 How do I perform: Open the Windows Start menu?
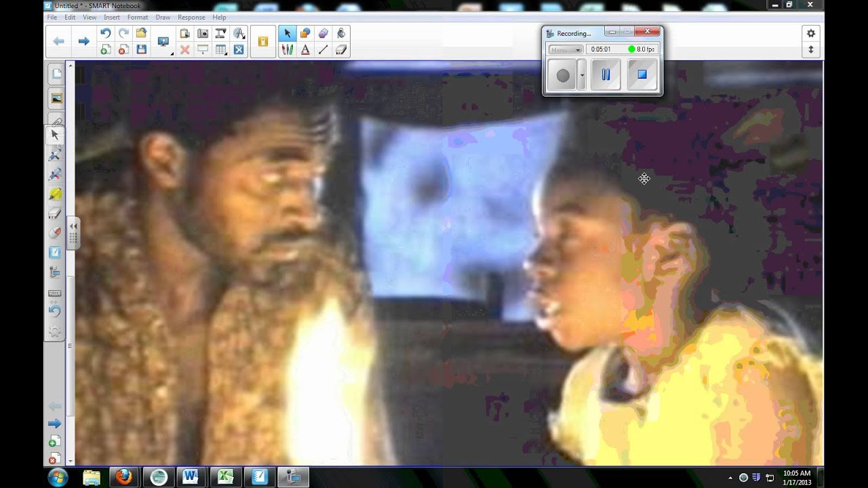58,476
